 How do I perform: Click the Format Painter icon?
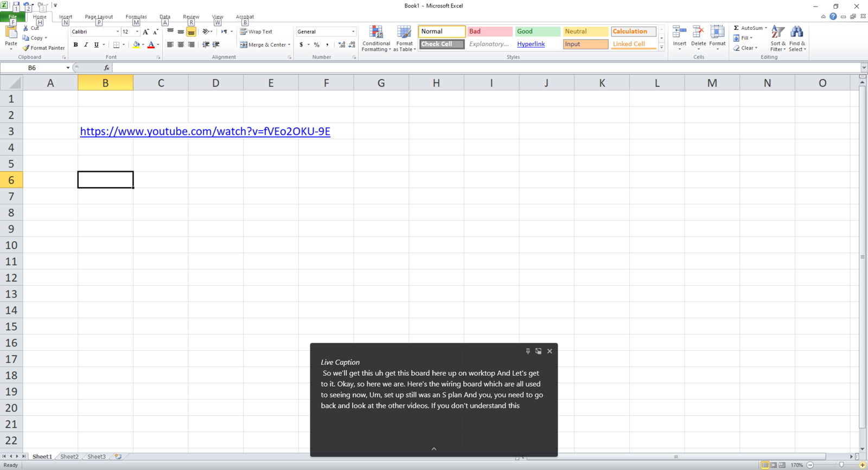tap(25, 48)
